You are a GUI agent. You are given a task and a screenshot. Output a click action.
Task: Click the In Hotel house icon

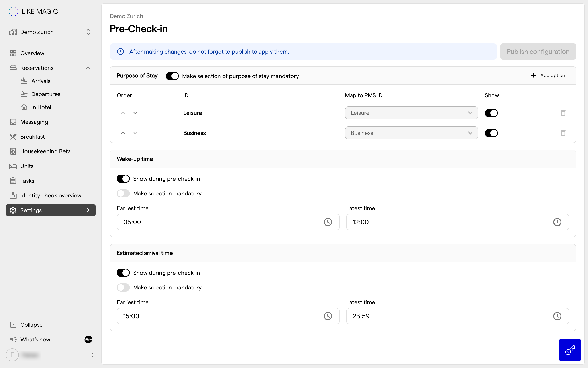tap(24, 107)
